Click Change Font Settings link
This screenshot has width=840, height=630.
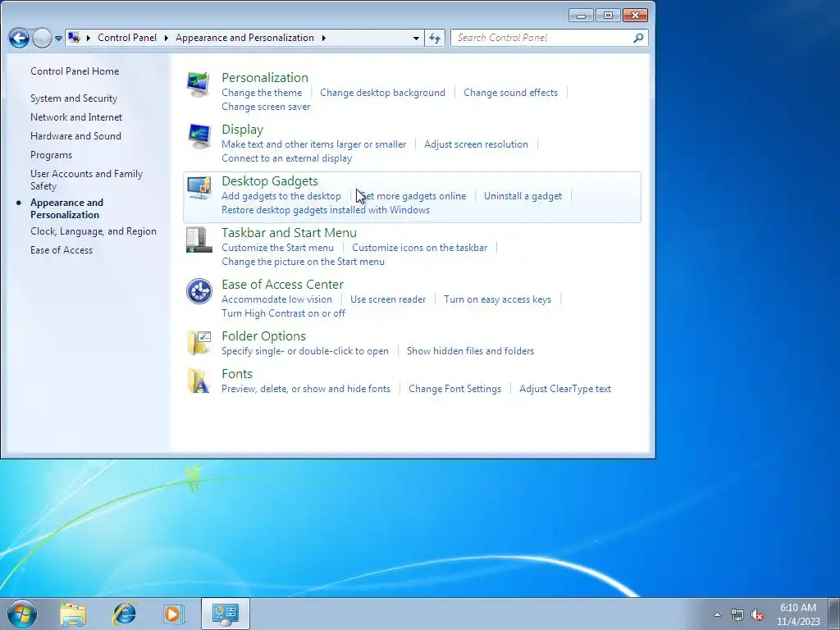454,389
